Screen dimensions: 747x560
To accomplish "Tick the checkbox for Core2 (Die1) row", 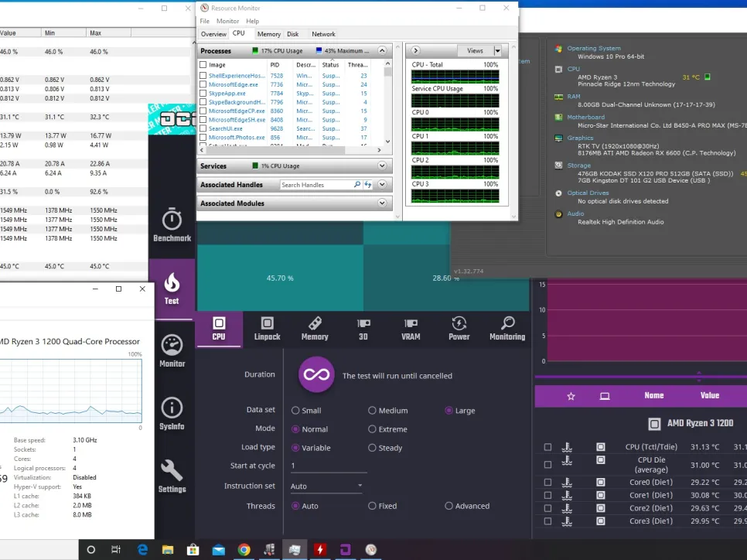I will 547,508.
